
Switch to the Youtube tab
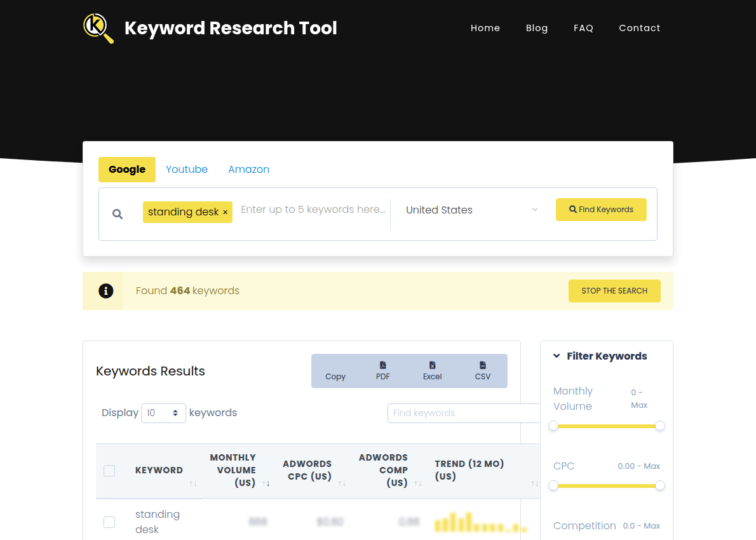[x=187, y=169]
